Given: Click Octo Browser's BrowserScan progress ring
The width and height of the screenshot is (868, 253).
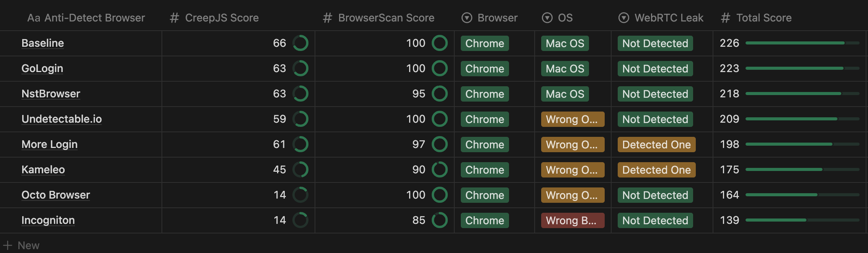Looking at the screenshot, I should click(440, 195).
